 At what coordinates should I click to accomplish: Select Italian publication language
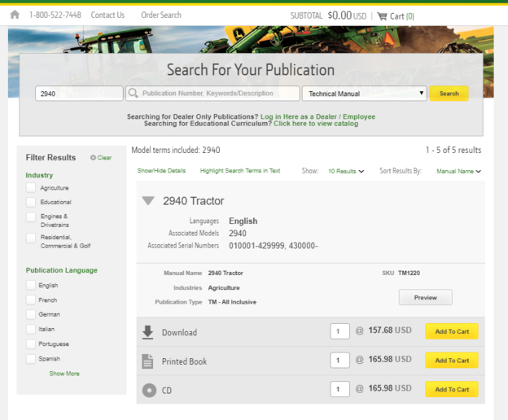click(31, 329)
